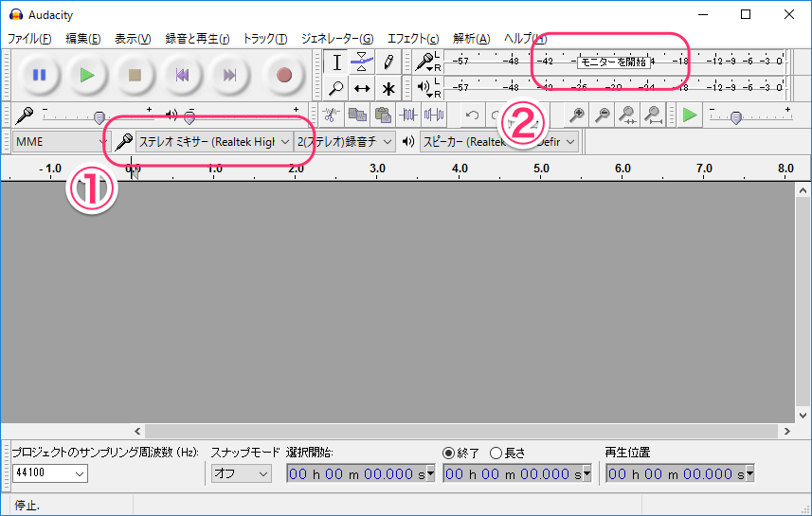Click the Zoom Out magnifier
This screenshot has height=516, width=812.
click(602, 115)
